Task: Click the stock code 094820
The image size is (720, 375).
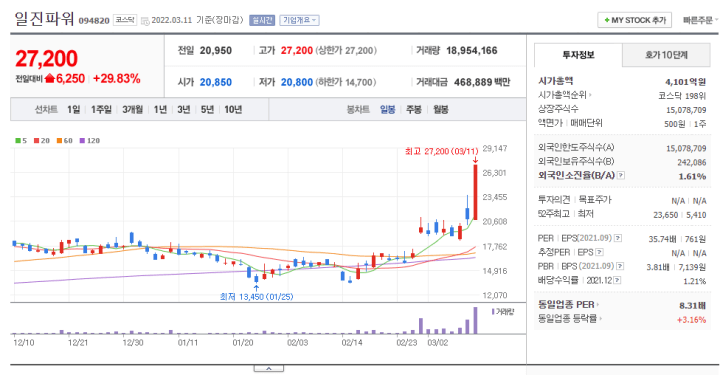Action: 94,21
